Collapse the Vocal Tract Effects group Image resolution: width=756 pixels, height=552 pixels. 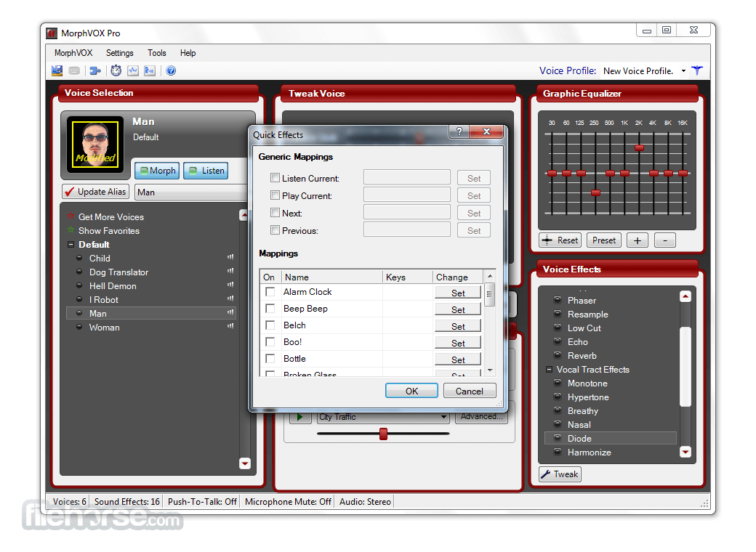point(549,370)
